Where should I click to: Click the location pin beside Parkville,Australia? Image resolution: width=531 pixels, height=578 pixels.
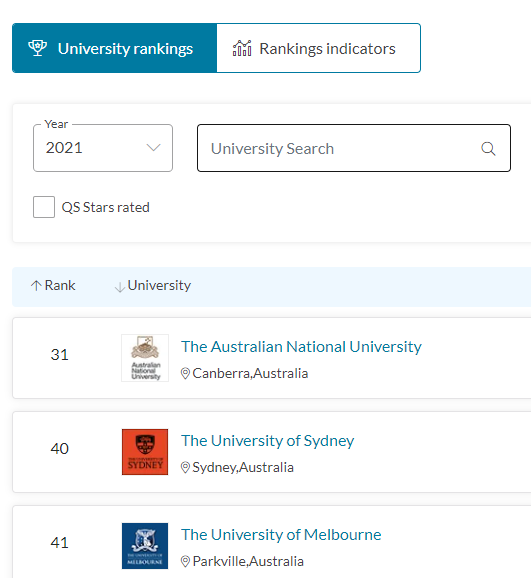pos(185,561)
